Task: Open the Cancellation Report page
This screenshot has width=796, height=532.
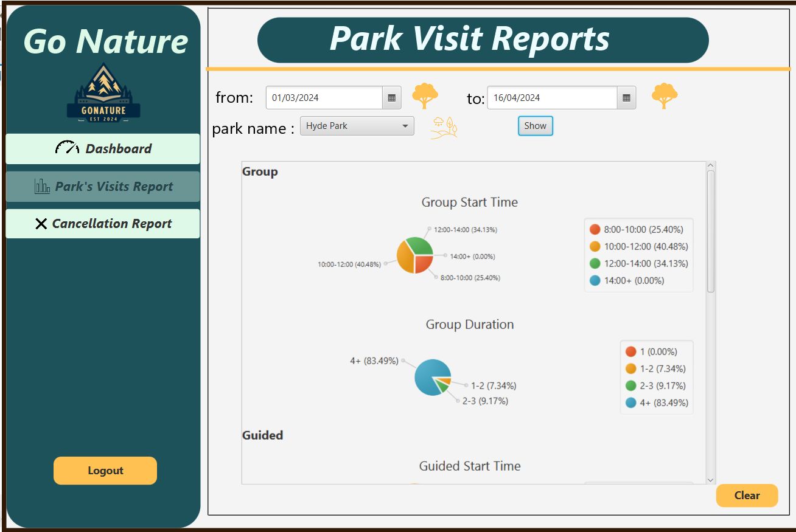Action: pos(103,224)
